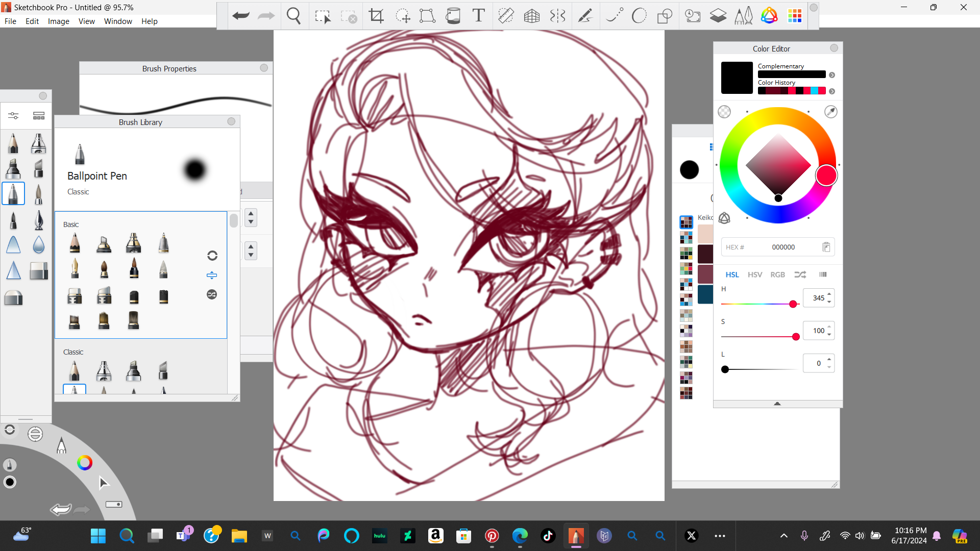Open the Edit menu
The height and width of the screenshot is (551, 980).
(x=32, y=21)
